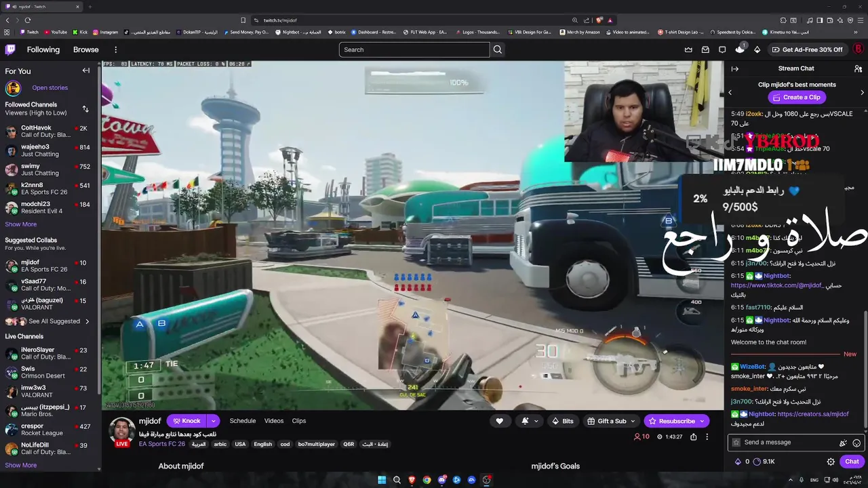Go to next chat banner with right arrow
This screenshot has width=868, height=488.
[862, 92]
